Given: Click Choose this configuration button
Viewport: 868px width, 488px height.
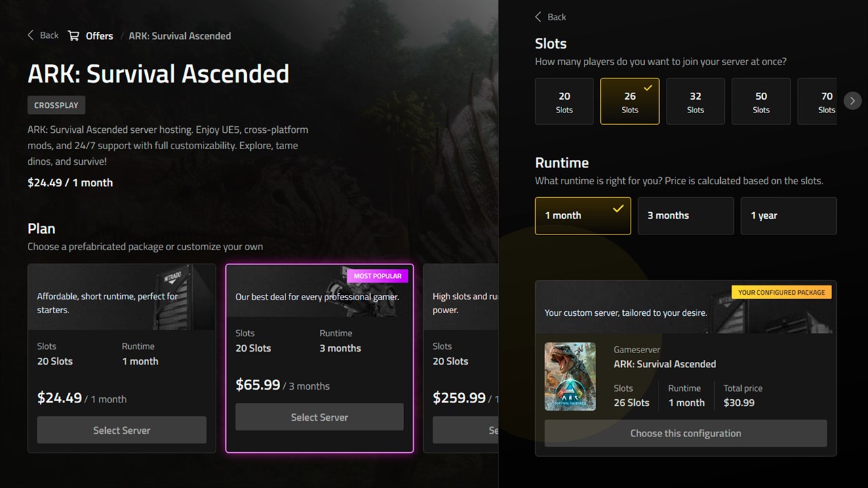Looking at the screenshot, I should coord(686,433).
